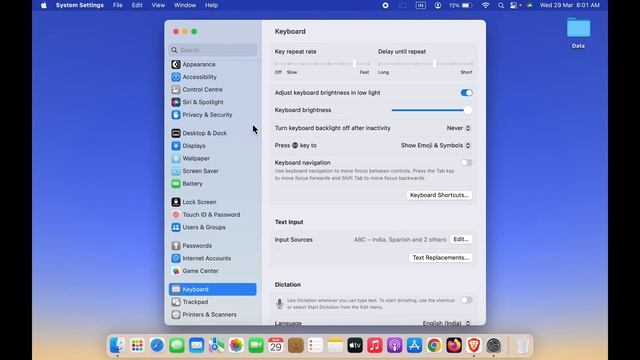Open Dictation Language dropdown
The image size is (640, 360).
[x=447, y=323]
